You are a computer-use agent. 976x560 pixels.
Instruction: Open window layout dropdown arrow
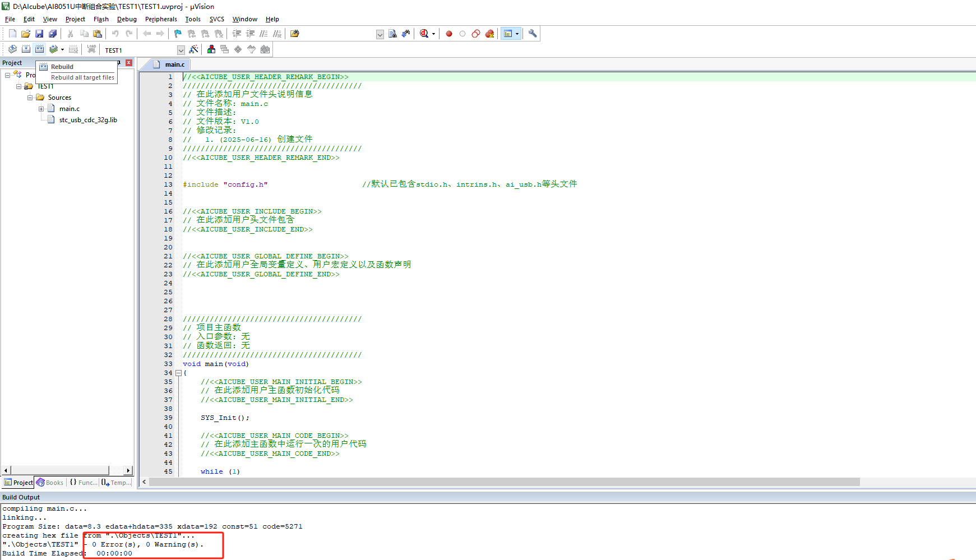click(517, 34)
